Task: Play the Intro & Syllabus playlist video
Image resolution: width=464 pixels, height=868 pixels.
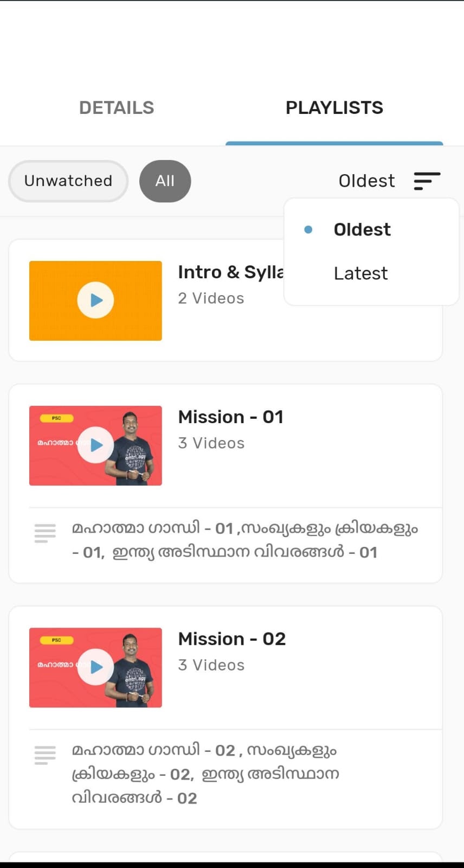Action: click(x=95, y=300)
